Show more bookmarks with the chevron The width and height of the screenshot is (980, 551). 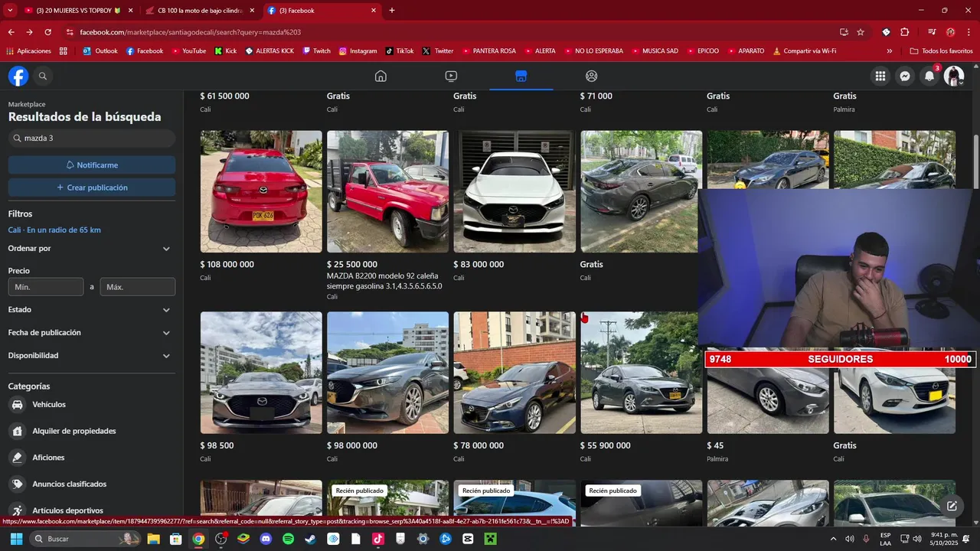click(889, 51)
